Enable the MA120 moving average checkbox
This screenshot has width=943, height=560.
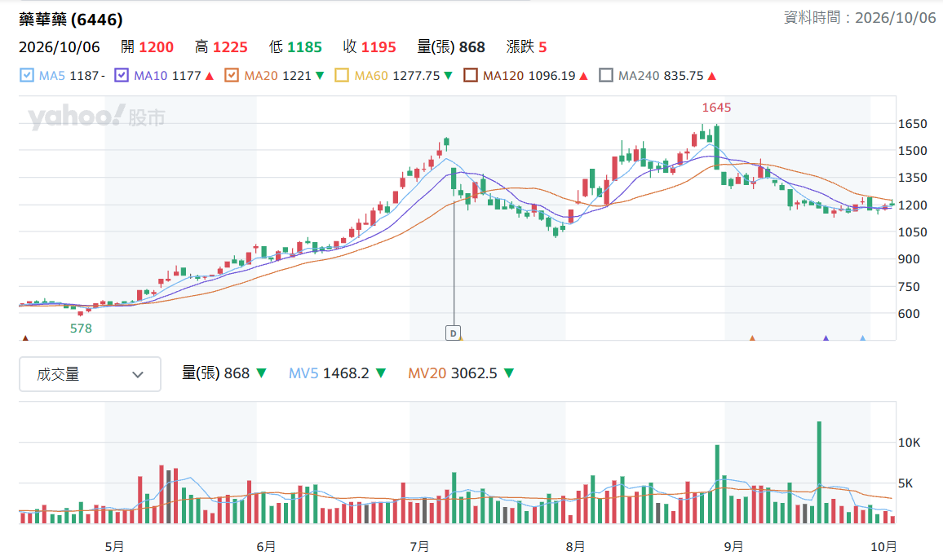pyautogui.click(x=471, y=75)
